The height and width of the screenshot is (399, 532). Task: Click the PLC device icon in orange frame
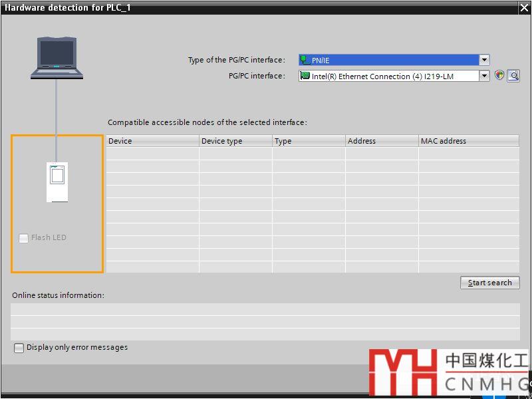tap(57, 182)
